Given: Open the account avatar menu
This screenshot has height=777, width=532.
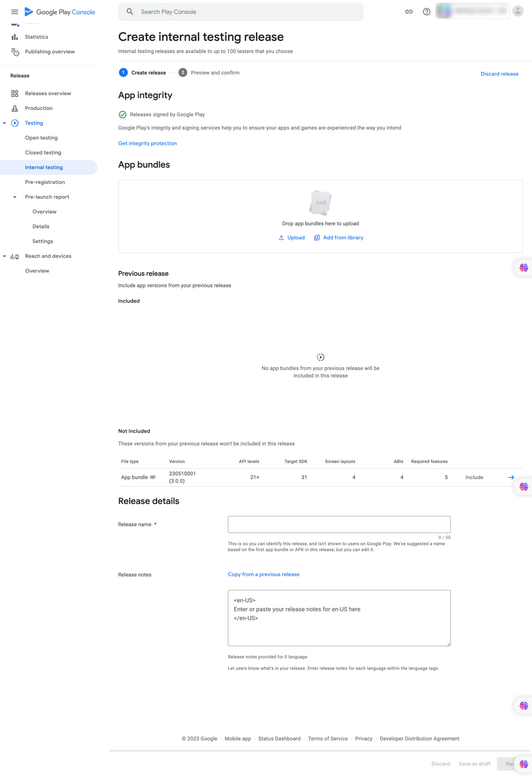Looking at the screenshot, I should 518,11.
